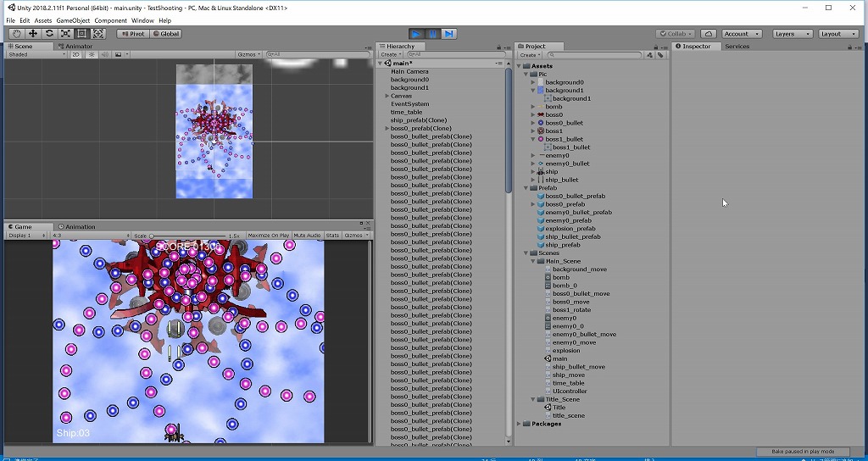Toggle Maximize On Play in Game view
This screenshot has width=868, height=461.
coord(269,236)
